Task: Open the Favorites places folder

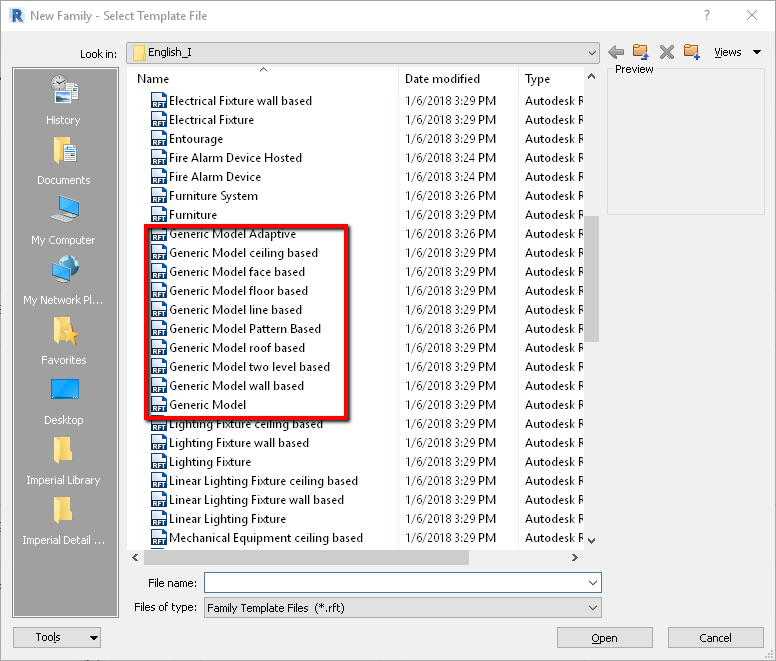Action: click(65, 340)
